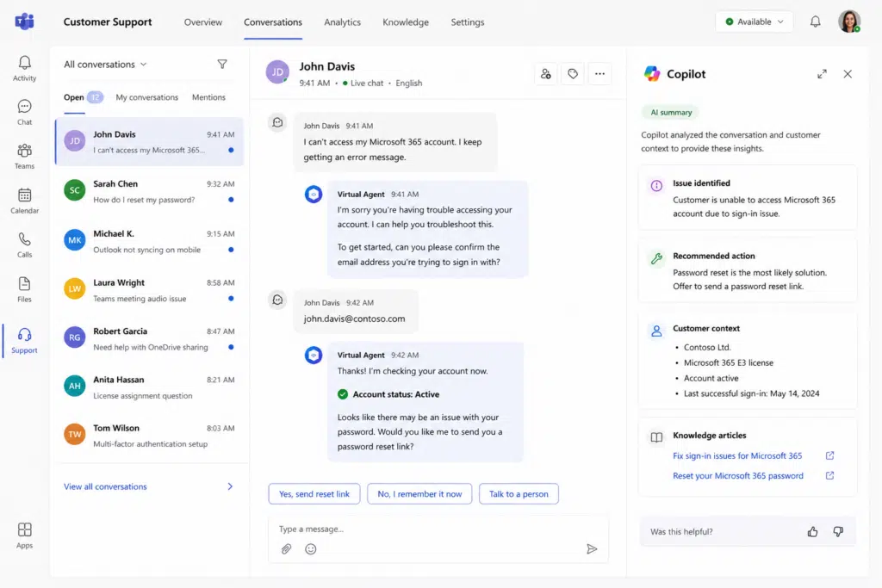
Task: Open the Activity bell in sidebar
Action: (24, 68)
